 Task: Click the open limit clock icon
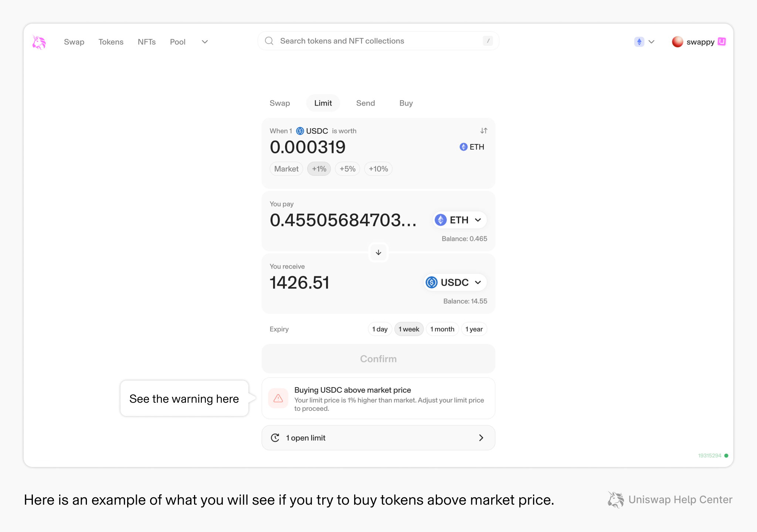pos(275,438)
